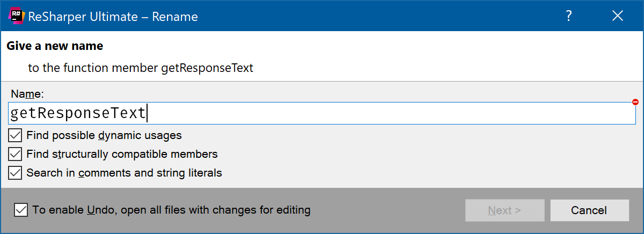This screenshot has height=234, width=644.
Task: Uncheck the Find structurally compatible members box
Action: [15, 154]
